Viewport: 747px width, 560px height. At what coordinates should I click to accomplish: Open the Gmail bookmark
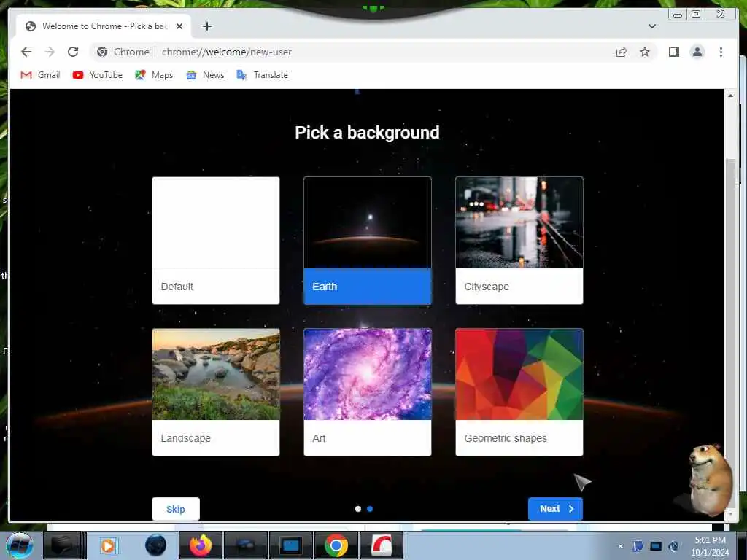coord(41,75)
